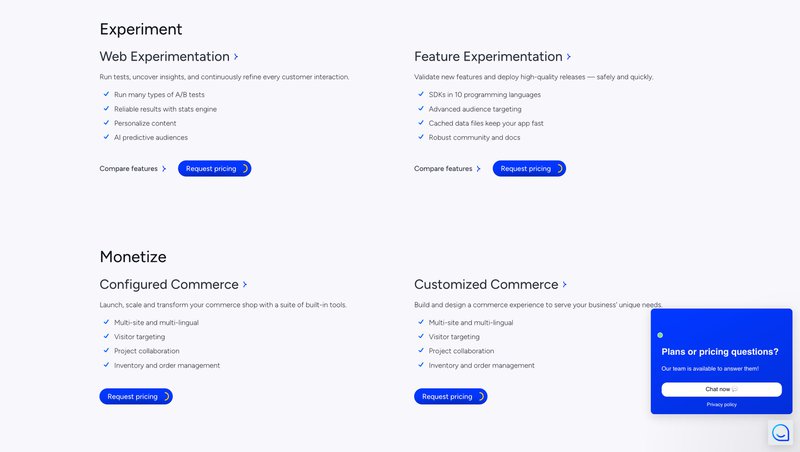Click the green status dot in chat popup
This screenshot has width=800, height=452.
(x=660, y=335)
